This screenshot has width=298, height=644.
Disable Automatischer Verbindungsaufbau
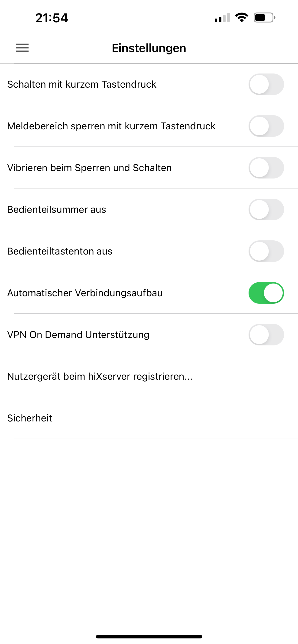point(266,293)
